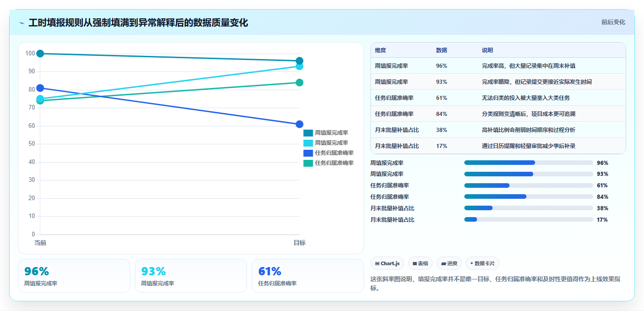Select table row 高补填比例会削弱时间顺序和过程分析
Screen dimensions: 644x311
coord(498,130)
